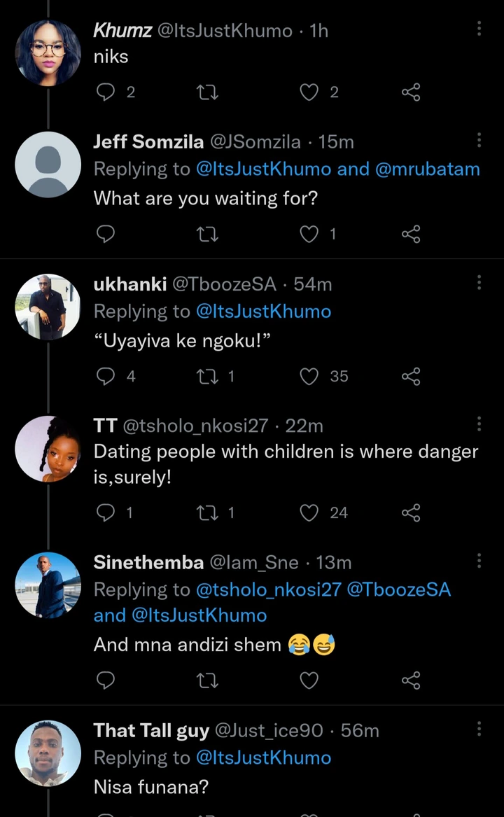
Task: Retweet Sinethemba's tweet
Action: [x=209, y=680]
